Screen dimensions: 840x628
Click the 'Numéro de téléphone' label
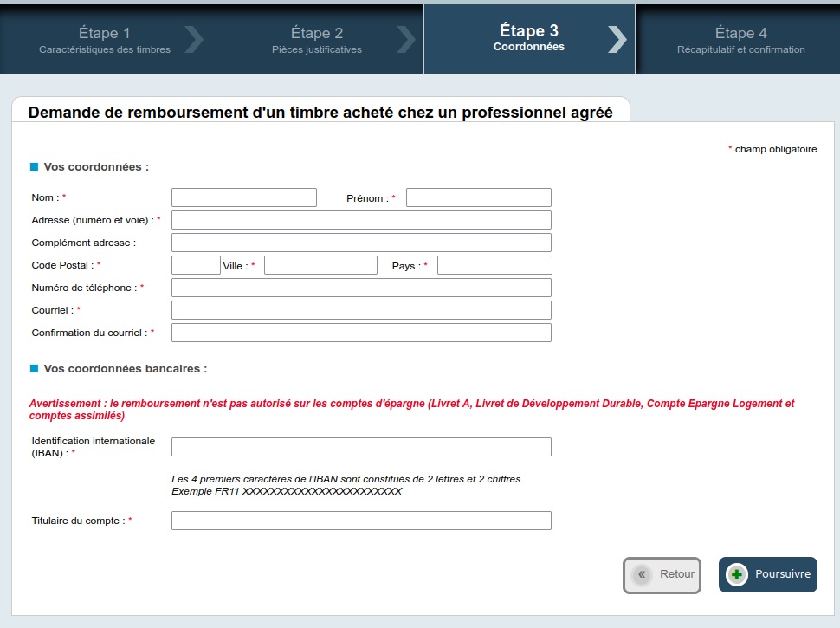pyautogui.click(x=84, y=288)
